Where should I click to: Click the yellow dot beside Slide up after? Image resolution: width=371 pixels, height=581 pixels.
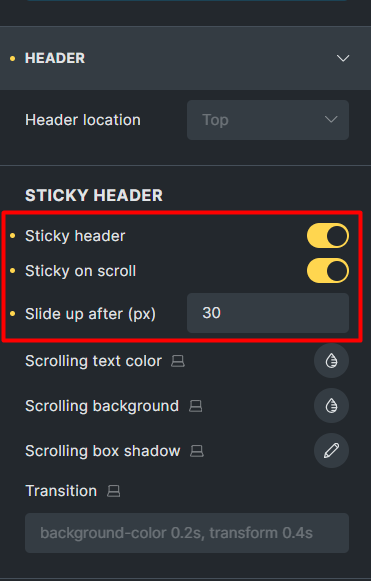(x=13, y=314)
